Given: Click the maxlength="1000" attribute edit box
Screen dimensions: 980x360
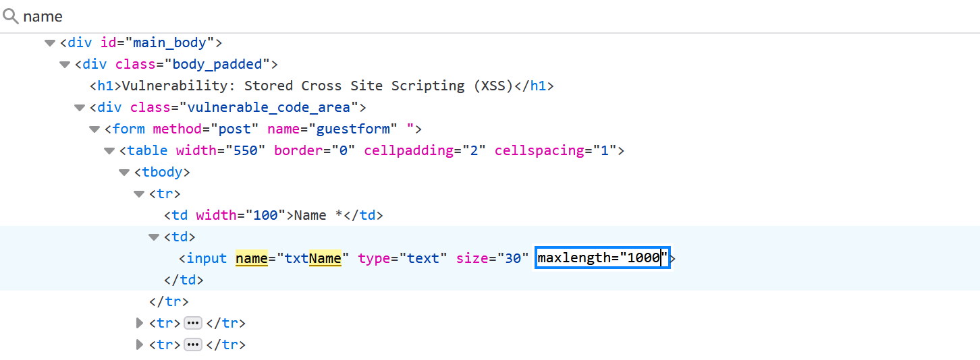Looking at the screenshot, I should 602,258.
